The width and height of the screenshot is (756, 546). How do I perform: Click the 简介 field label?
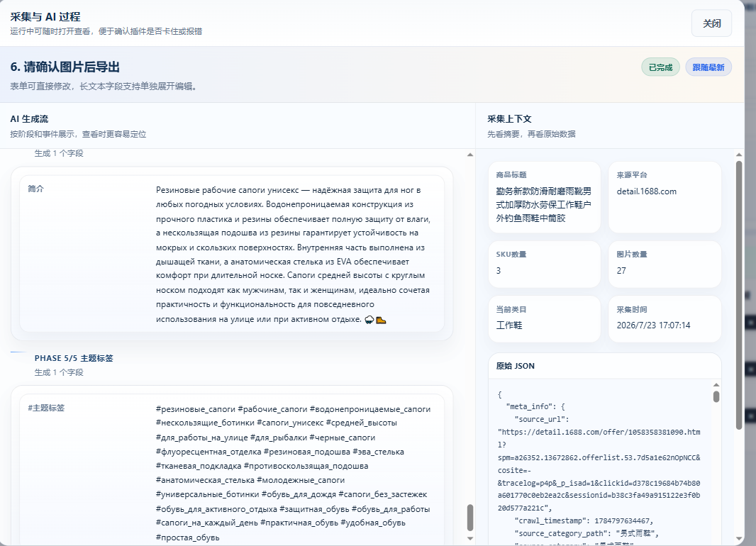click(x=35, y=189)
